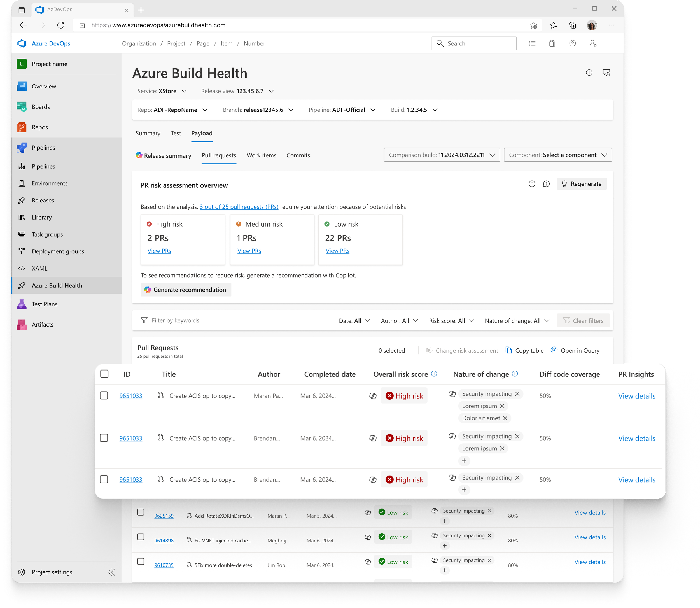700x608 pixels.
Task: Remove the Dolor sit amet tag
Action: [x=505, y=418]
